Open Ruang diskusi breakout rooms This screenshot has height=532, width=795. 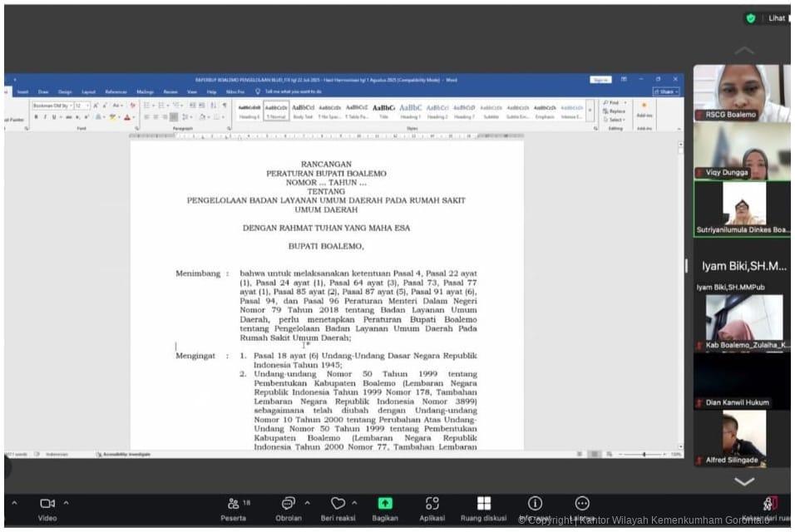point(483,504)
